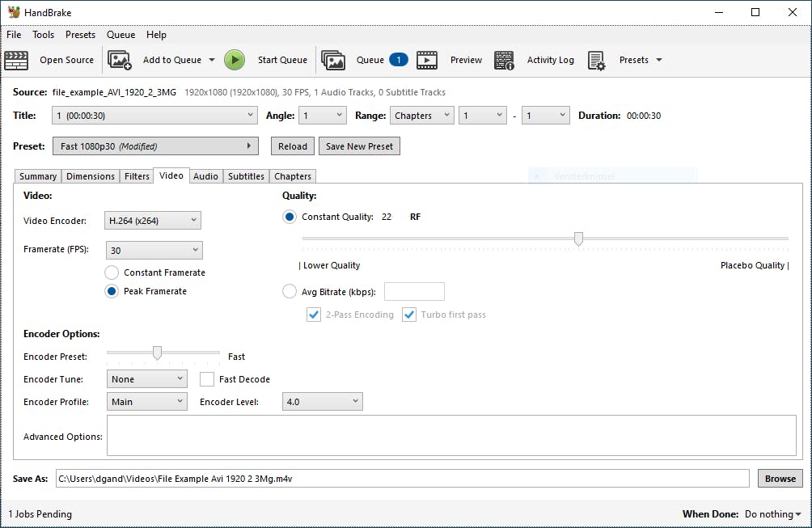Click the Browse button

tap(780, 479)
